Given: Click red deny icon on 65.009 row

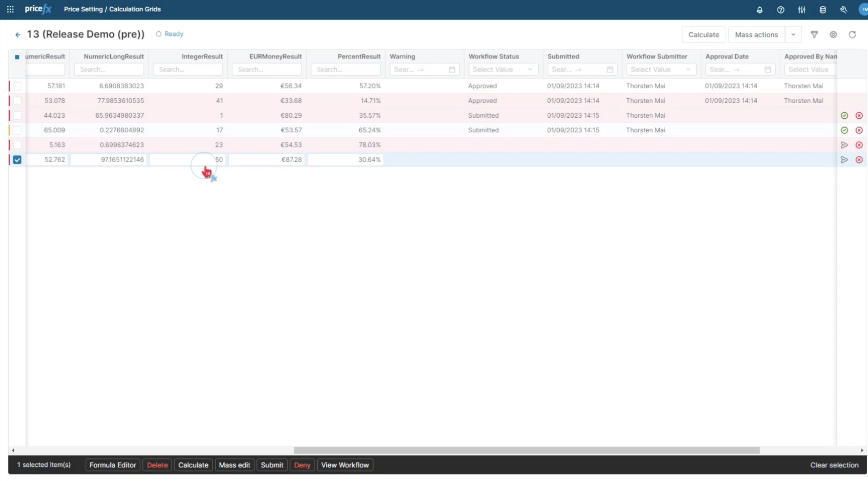Looking at the screenshot, I should 859,130.
